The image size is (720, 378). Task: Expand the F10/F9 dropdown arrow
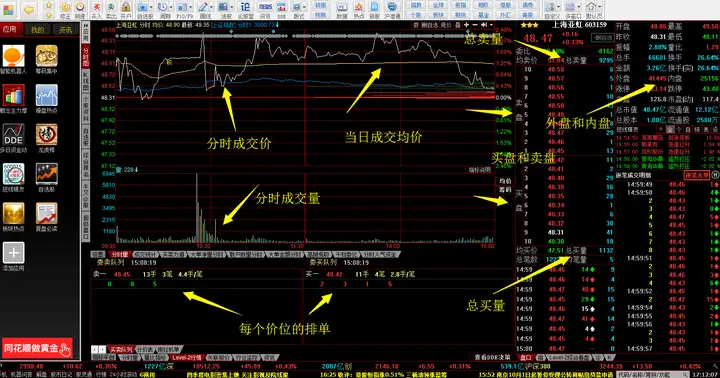[x=190, y=7]
